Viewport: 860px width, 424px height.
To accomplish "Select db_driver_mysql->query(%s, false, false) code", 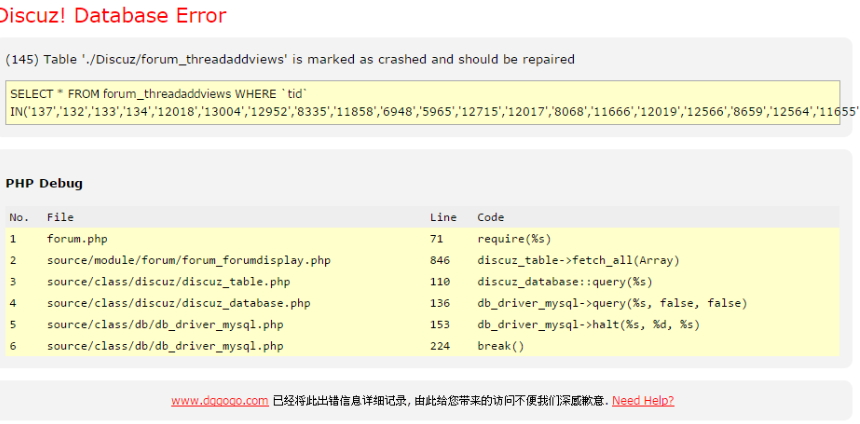I will click(612, 303).
